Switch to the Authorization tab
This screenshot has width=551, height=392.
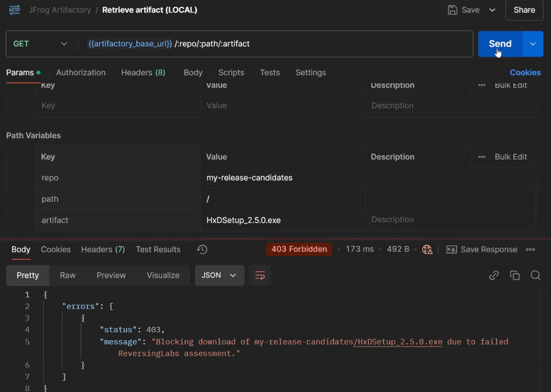coord(81,72)
